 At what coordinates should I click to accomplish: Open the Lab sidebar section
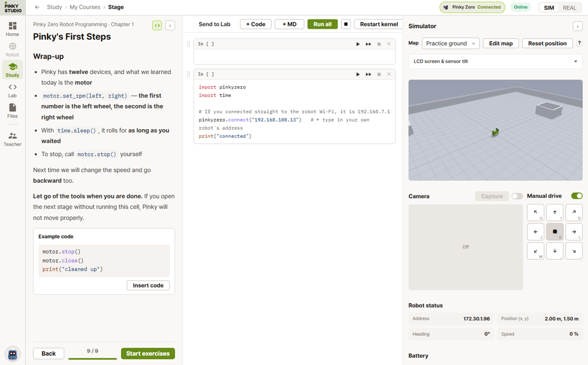click(x=13, y=90)
